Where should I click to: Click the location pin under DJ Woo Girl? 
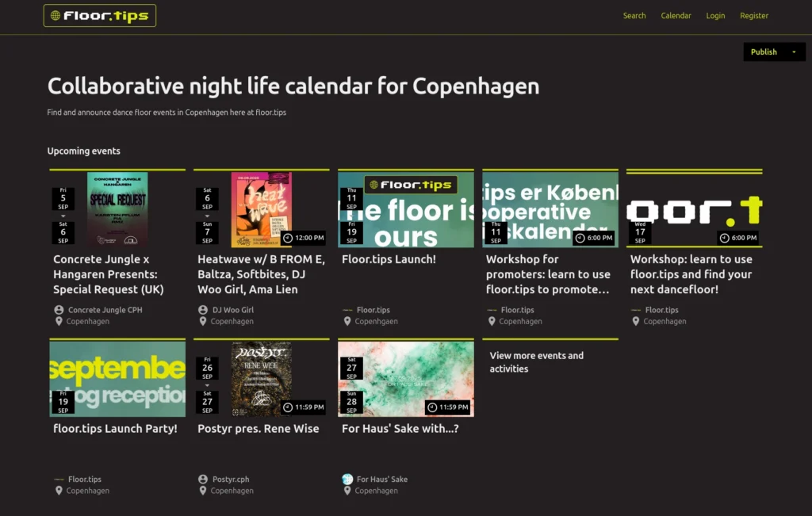pos(203,321)
